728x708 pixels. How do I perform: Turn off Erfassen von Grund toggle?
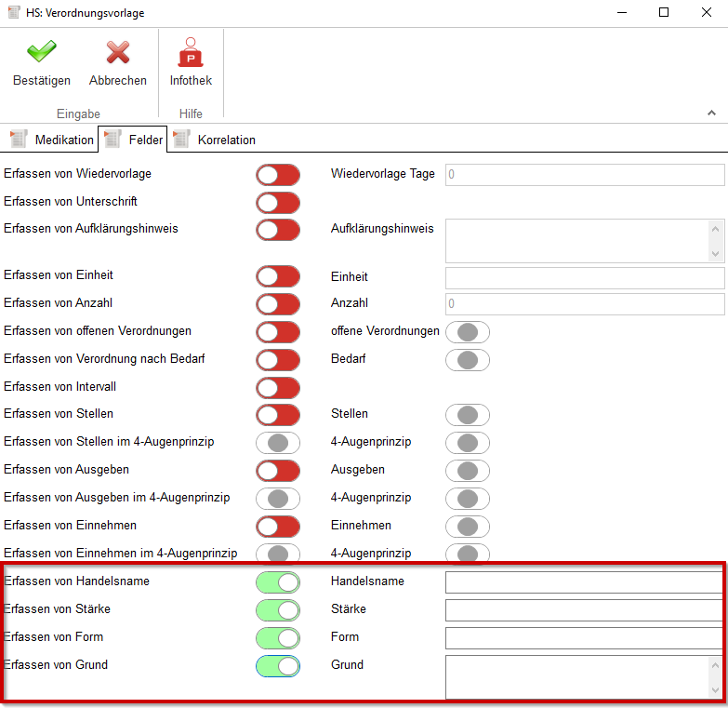click(278, 666)
